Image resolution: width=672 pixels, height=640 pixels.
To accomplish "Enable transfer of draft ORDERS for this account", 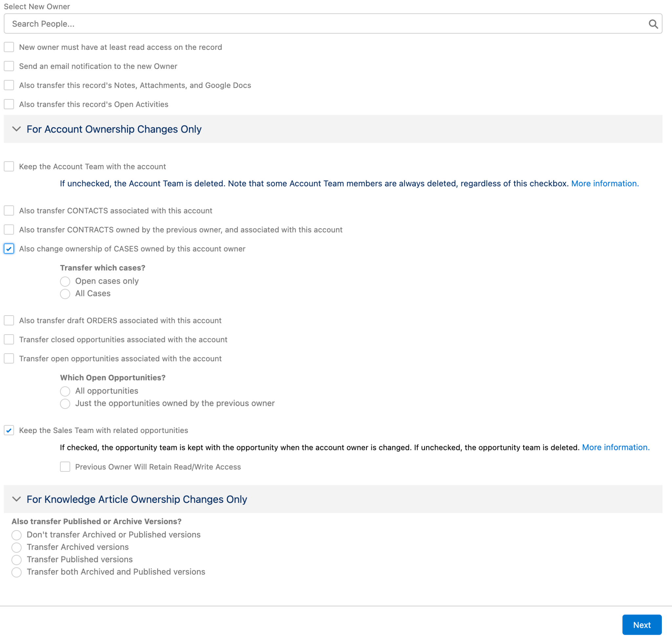I will pos(9,320).
